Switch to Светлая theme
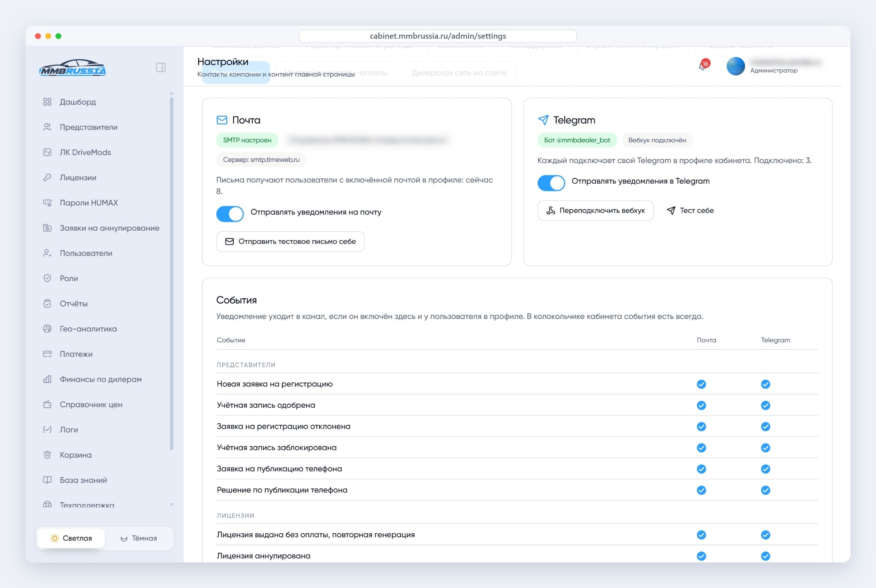This screenshot has height=588, width=876. tap(71, 538)
